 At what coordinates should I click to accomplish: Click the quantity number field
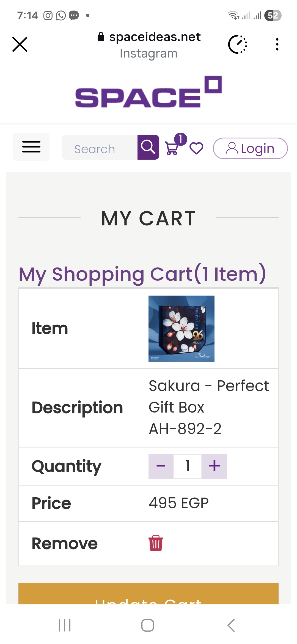188,466
